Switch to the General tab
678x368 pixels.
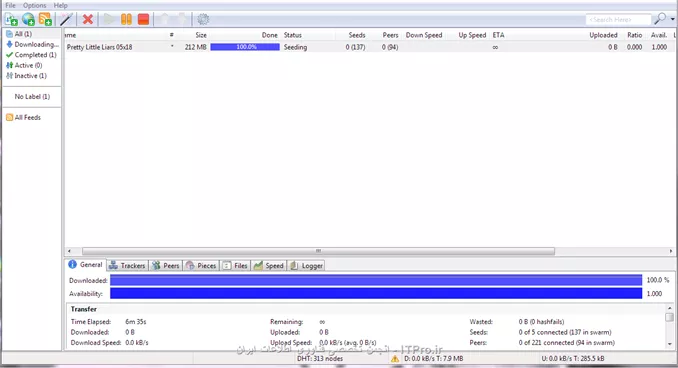[86, 265]
